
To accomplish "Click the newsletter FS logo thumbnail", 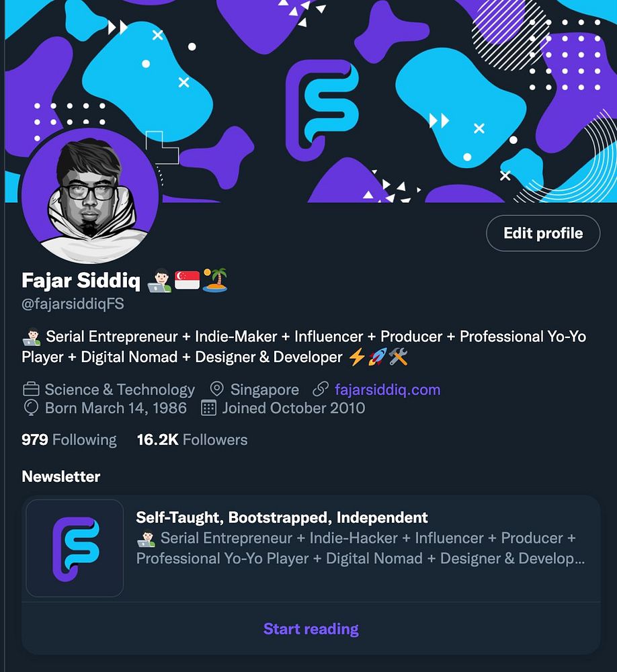I will 75,548.
